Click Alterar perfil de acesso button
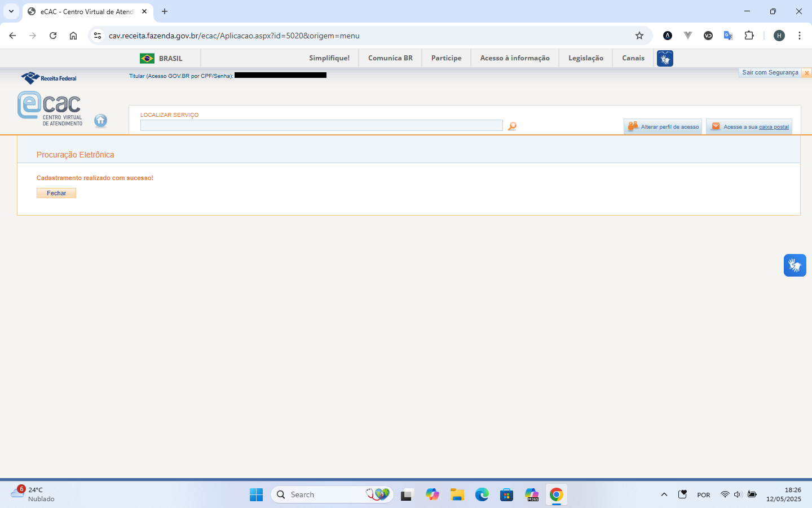The width and height of the screenshot is (812, 508). tap(663, 127)
